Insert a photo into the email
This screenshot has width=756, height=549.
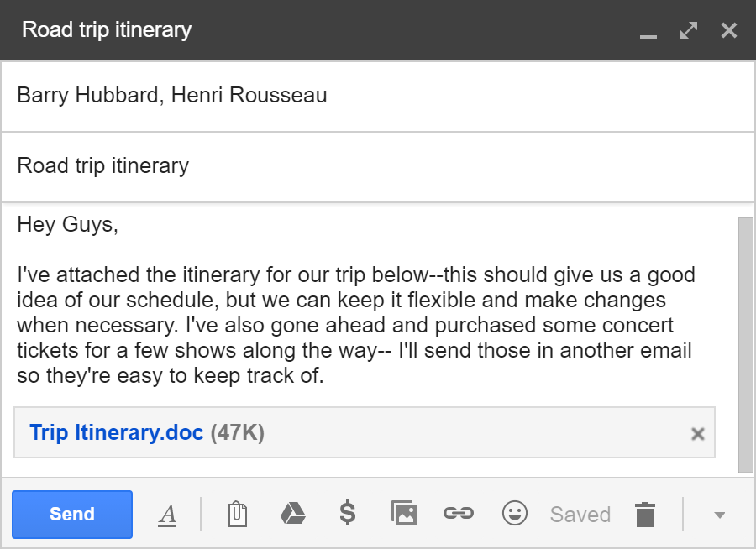coord(403,513)
